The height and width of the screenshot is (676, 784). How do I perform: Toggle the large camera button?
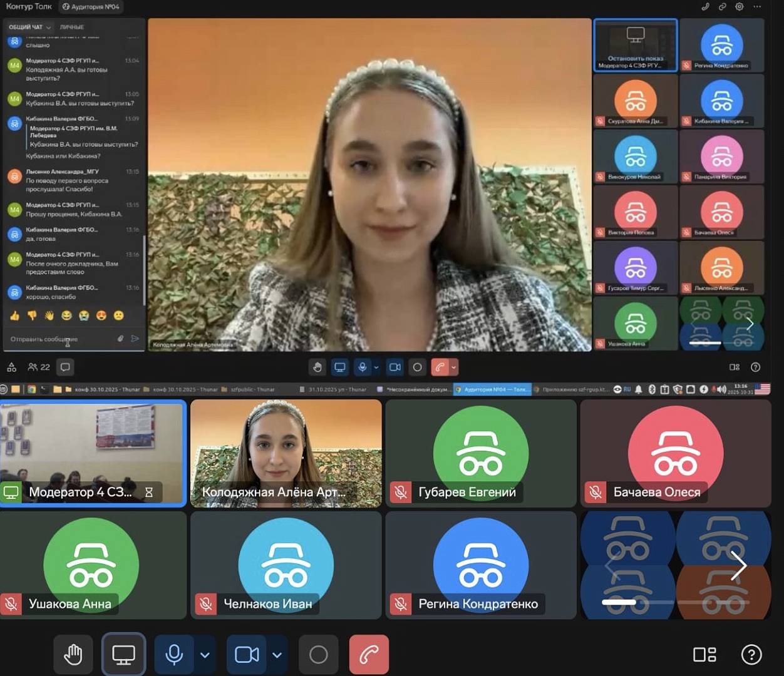pos(246,655)
